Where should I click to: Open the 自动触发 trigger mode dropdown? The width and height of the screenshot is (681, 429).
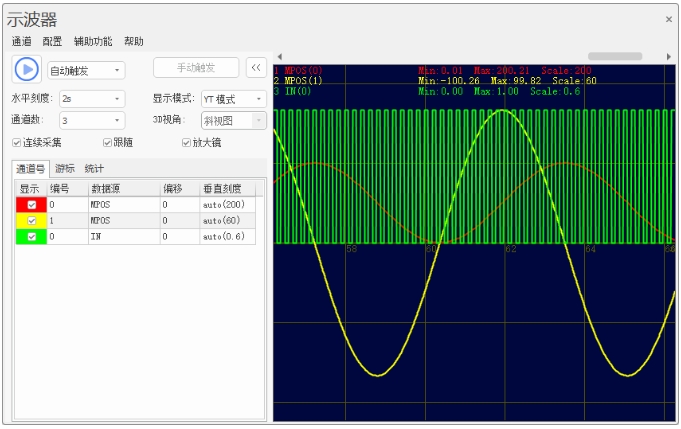(x=86, y=70)
